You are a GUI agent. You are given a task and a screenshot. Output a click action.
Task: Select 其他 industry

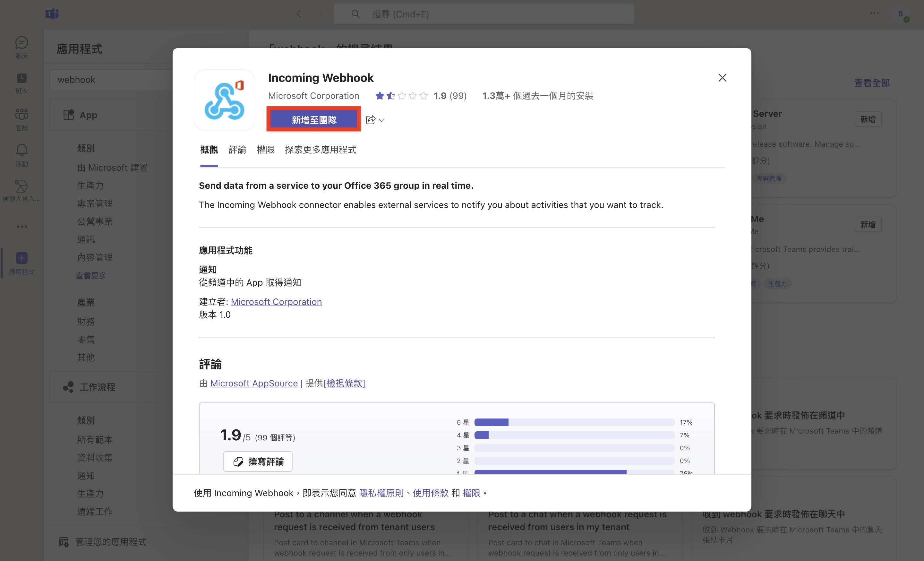click(x=86, y=358)
